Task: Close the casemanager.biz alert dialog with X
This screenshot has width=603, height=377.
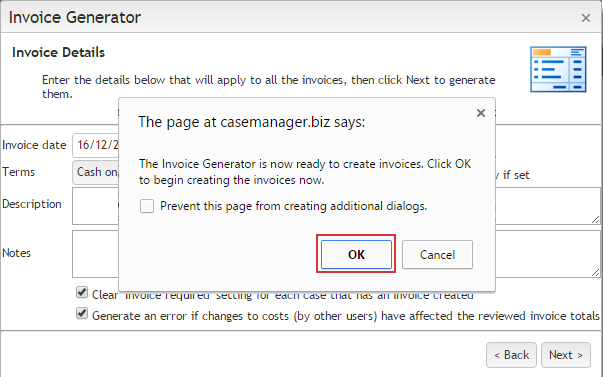Action: point(481,113)
